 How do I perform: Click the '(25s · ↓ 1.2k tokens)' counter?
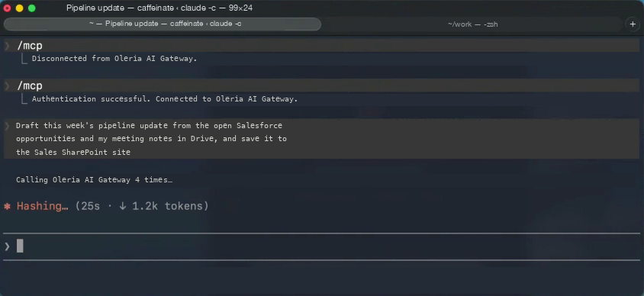(x=142, y=206)
